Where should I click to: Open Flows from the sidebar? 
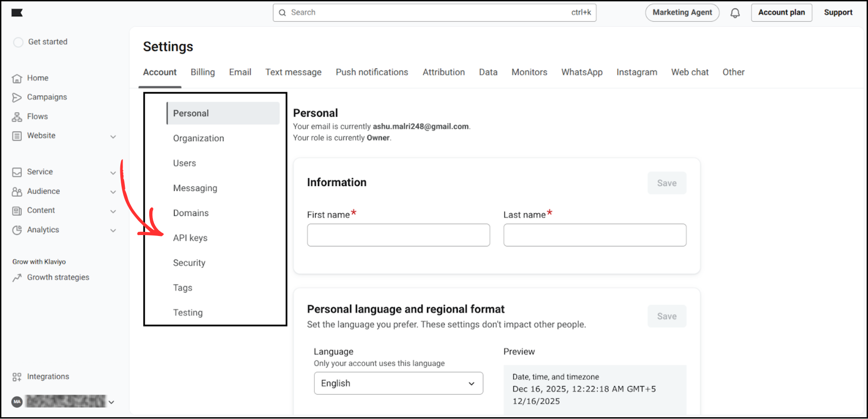point(17,116)
